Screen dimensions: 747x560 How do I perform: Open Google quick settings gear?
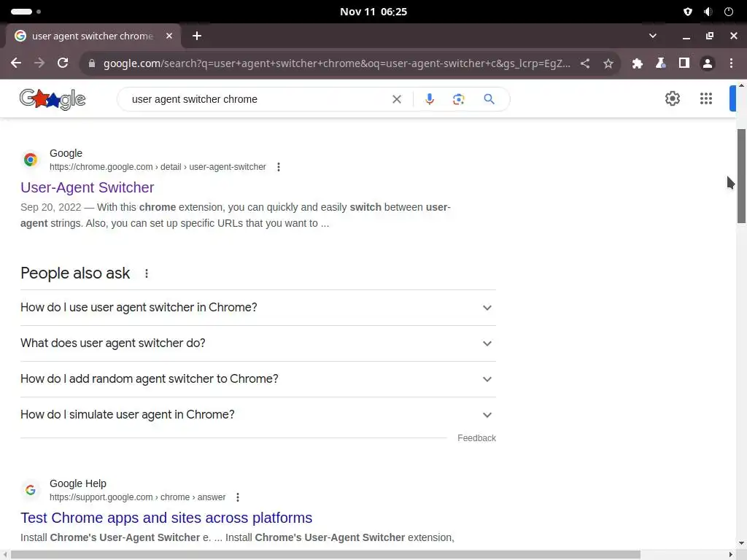point(673,98)
